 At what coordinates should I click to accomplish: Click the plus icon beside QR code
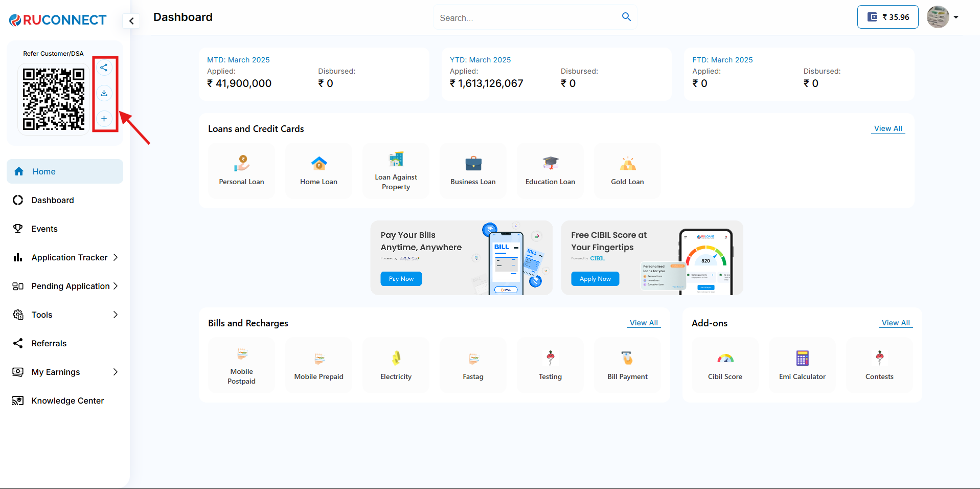104,119
